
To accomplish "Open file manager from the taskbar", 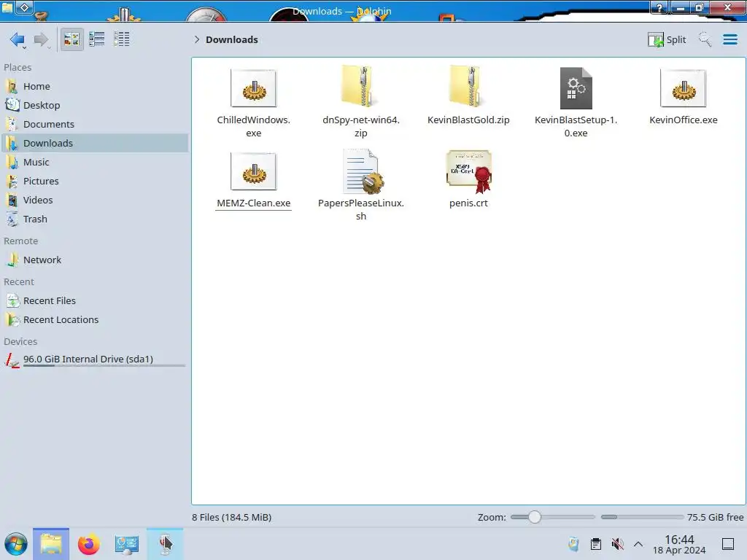I will (51, 544).
